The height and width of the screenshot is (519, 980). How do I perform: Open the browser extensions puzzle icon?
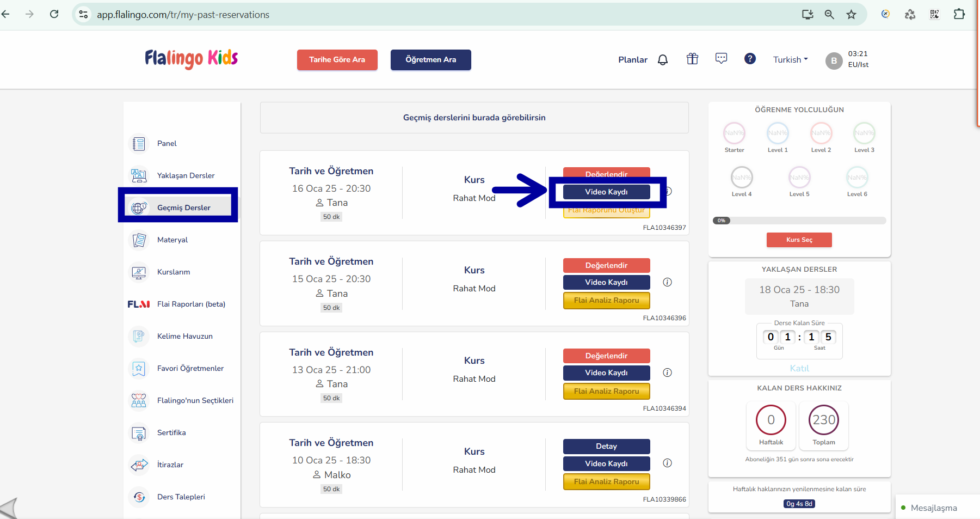coord(959,14)
